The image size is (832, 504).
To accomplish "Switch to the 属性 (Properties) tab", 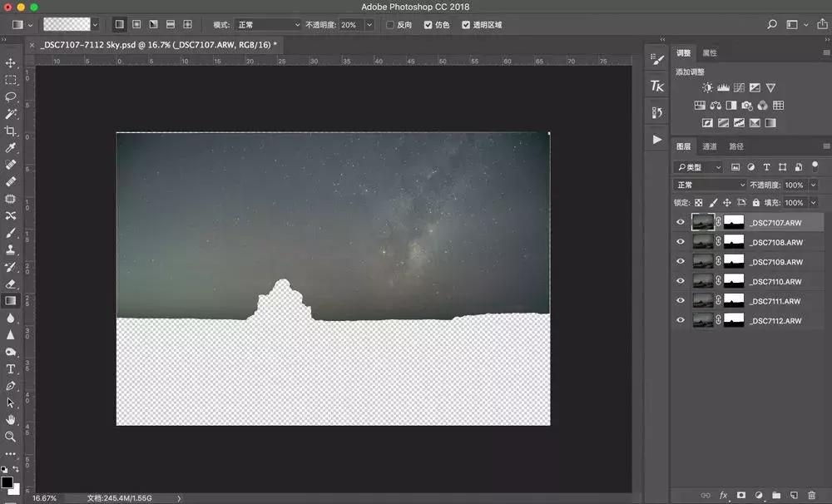I will point(710,53).
